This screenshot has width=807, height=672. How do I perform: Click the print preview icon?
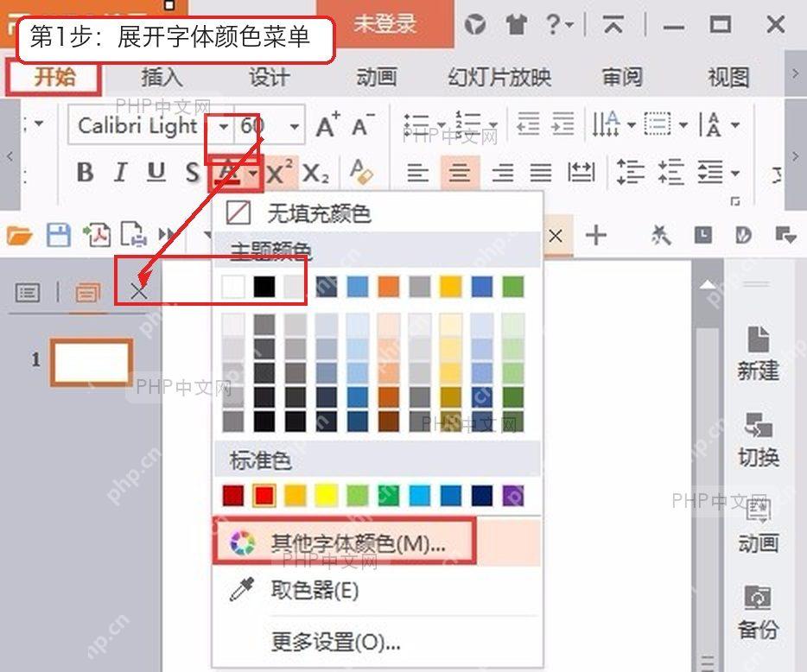tap(134, 235)
